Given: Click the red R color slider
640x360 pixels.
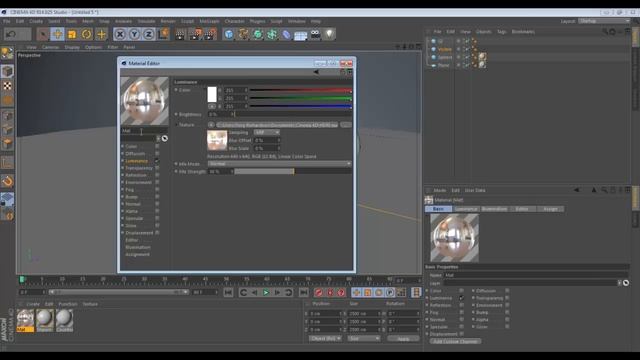Looking at the screenshot, I should pyautogui.click(x=300, y=90).
